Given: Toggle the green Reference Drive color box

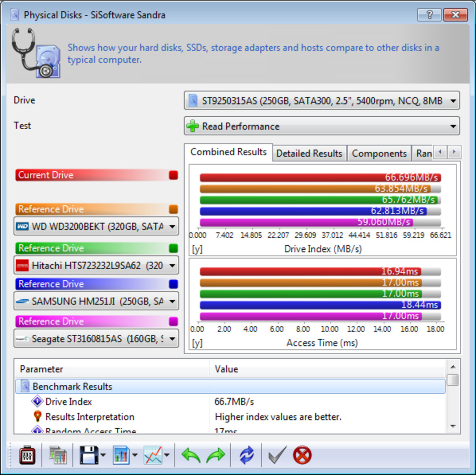Looking at the screenshot, I should 173,248.
